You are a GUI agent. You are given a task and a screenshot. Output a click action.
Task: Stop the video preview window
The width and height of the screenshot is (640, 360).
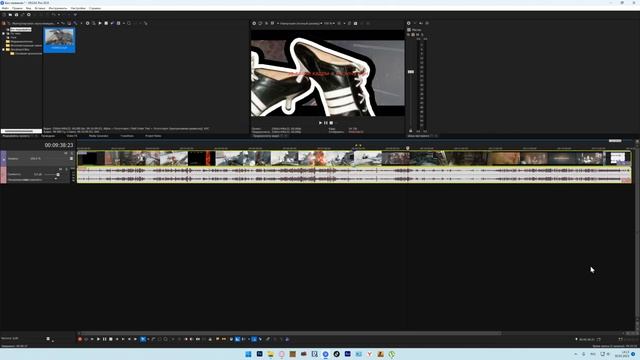331,122
